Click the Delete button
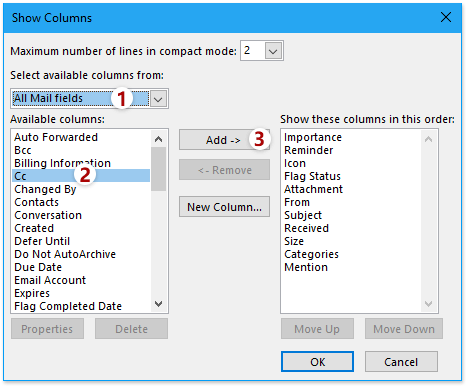Viewport: 468px width, 386px height. (x=131, y=329)
